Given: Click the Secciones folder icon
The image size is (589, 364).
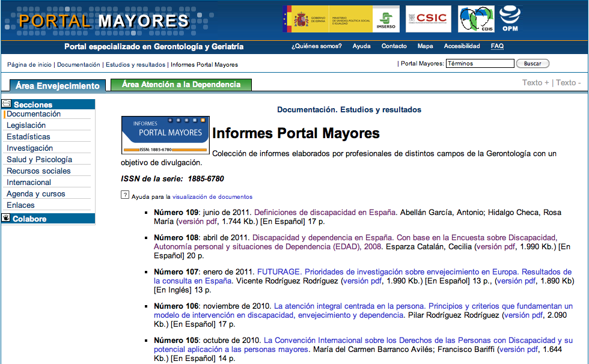Looking at the screenshot, I should tap(7, 103).
